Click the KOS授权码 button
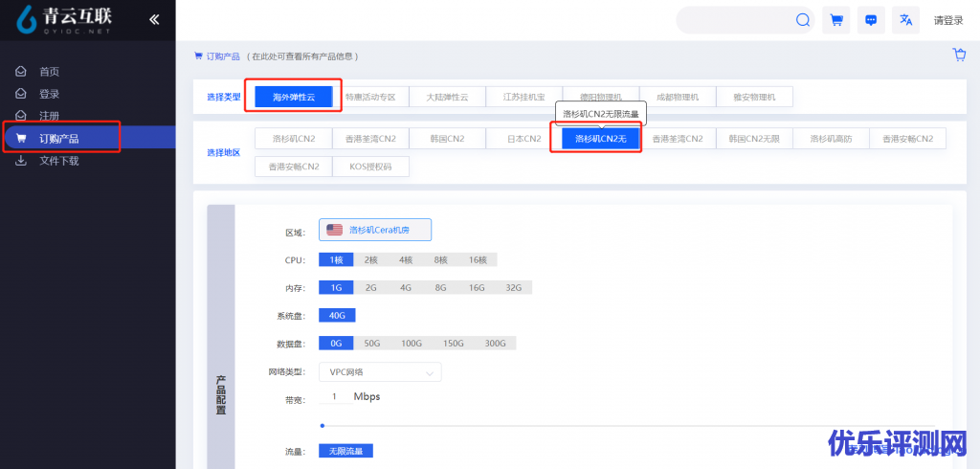 (370, 167)
